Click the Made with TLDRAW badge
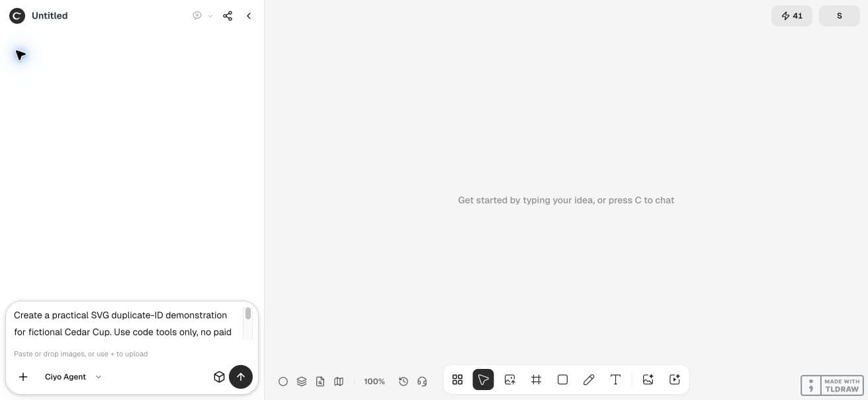 831,385
